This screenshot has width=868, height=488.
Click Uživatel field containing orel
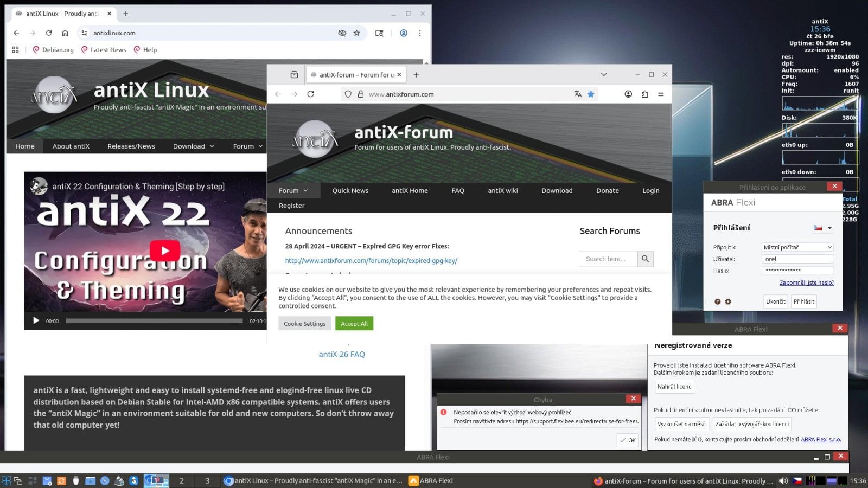(x=797, y=259)
